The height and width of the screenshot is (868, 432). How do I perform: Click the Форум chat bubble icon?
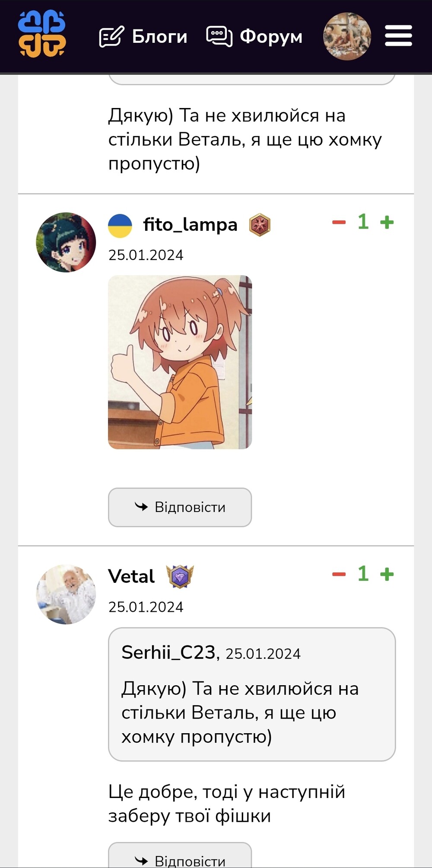coord(219,36)
